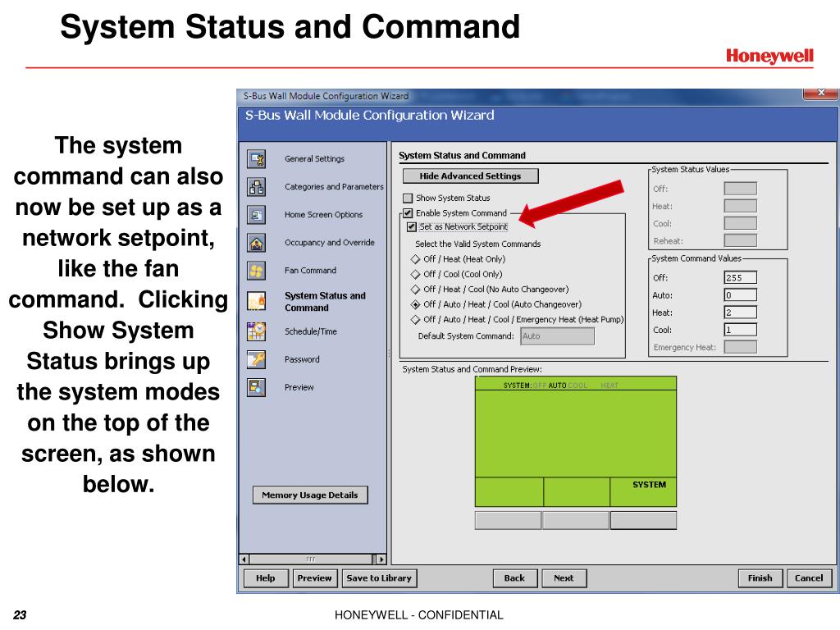Click the Off command value field 255
840x630 pixels.
[741, 277]
